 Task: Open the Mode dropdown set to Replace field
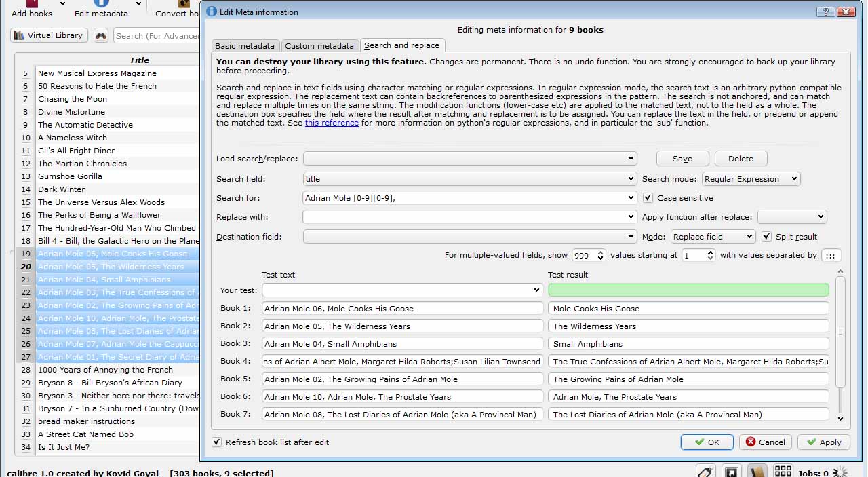713,237
